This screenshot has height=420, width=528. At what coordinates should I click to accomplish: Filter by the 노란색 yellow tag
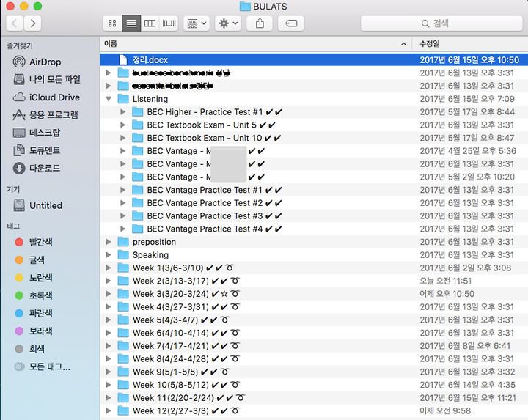[x=33, y=278]
